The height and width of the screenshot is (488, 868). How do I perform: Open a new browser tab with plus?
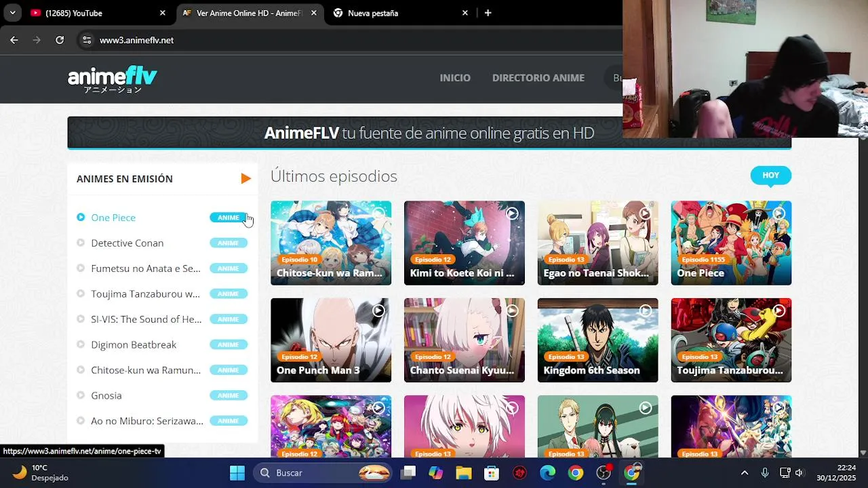(488, 13)
